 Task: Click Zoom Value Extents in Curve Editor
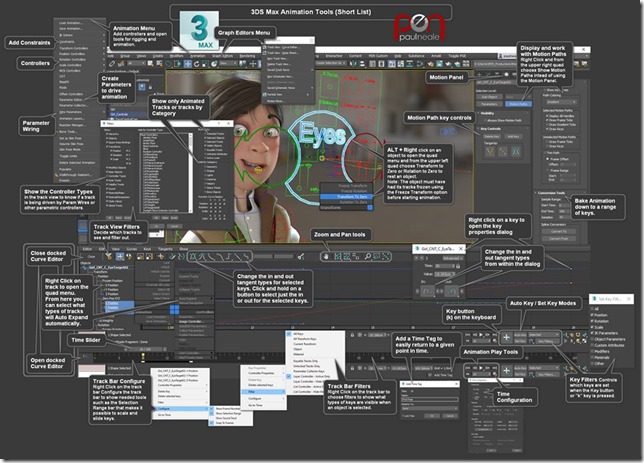click(x=347, y=256)
